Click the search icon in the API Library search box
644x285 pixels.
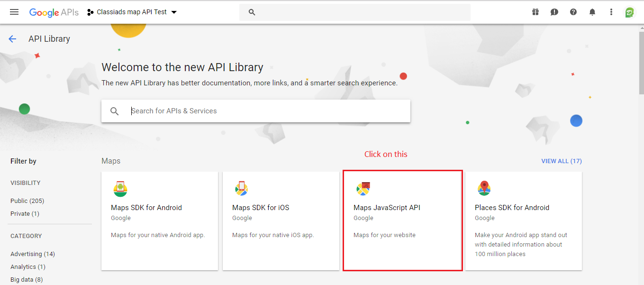(x=114, y=111)
